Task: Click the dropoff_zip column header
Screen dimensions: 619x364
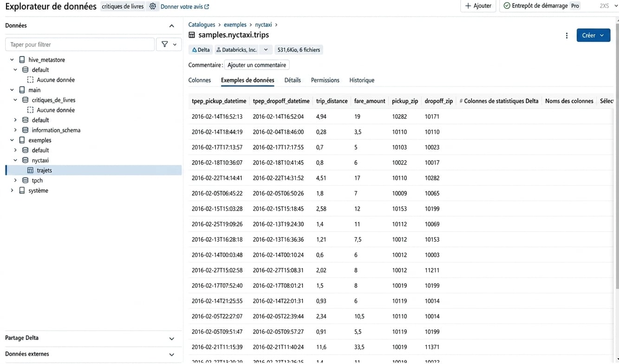Action: 438,101
